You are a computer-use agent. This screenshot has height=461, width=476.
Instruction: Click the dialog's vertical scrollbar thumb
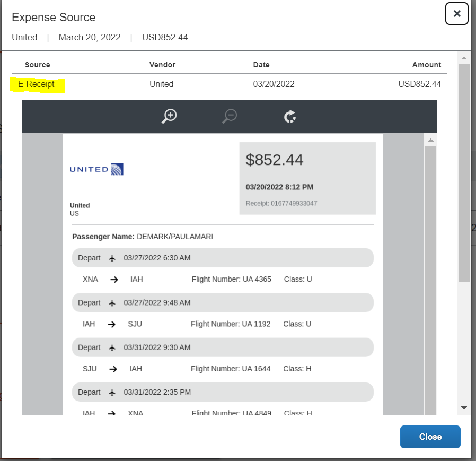464,173
